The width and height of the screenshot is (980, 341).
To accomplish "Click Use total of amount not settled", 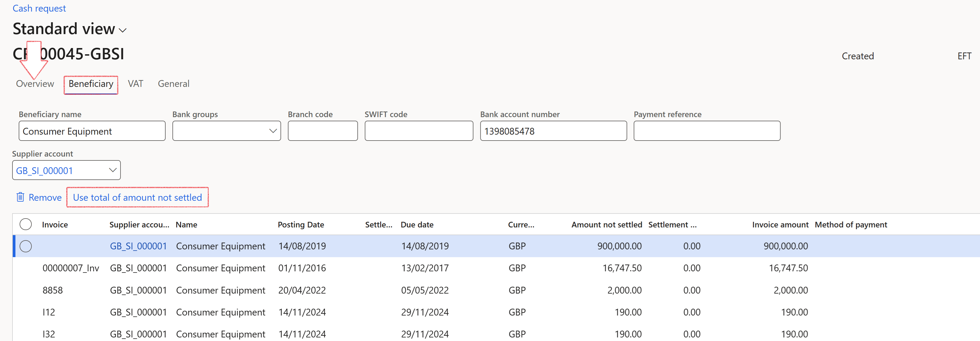I will (x=137, y=197).
